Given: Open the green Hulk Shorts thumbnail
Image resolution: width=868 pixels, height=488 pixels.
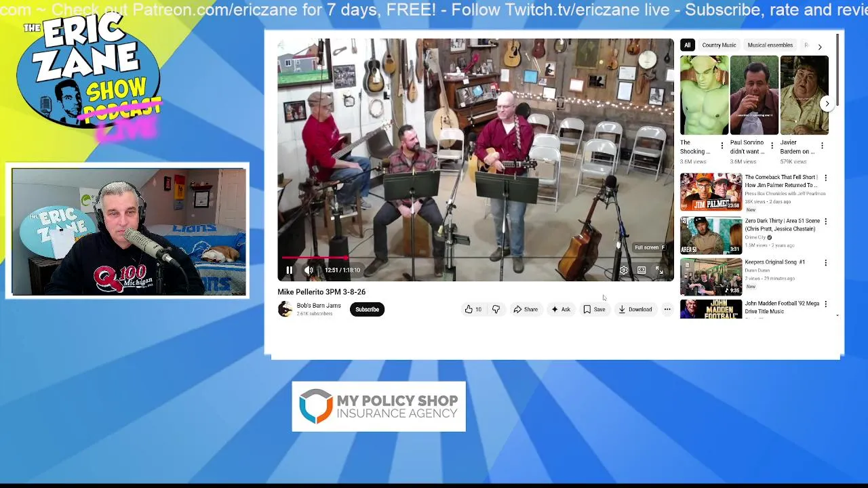Looking at the screenshot, I should click(x=705, y=96).
